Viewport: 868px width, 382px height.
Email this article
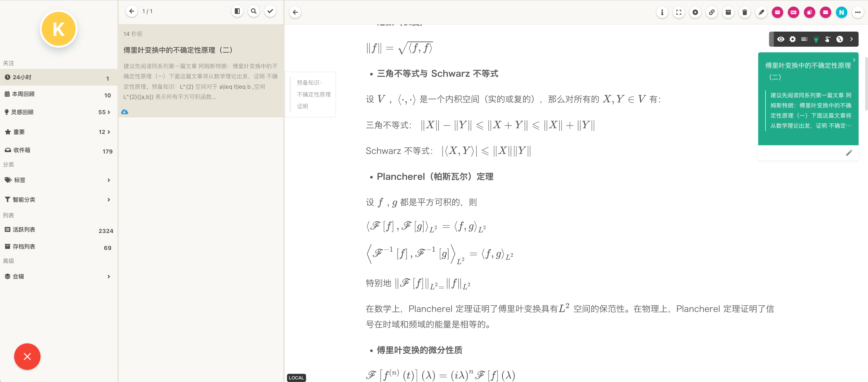click(x=826, y=12)
